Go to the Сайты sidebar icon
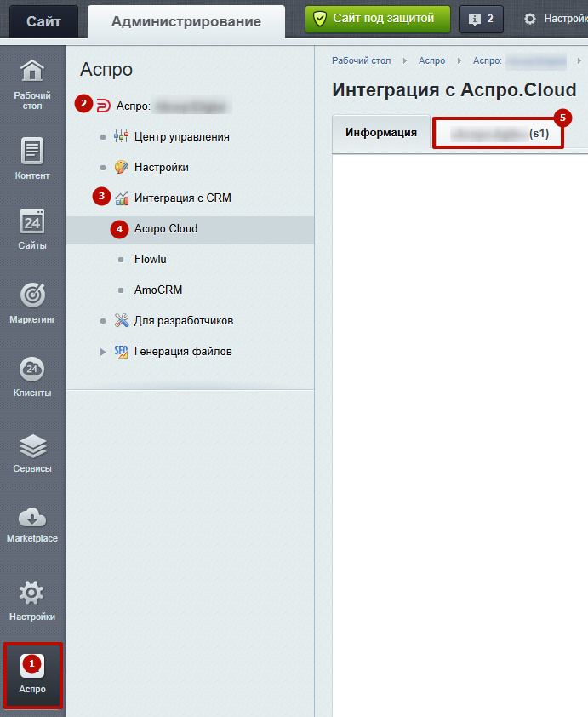 click(x=32, y=228)
